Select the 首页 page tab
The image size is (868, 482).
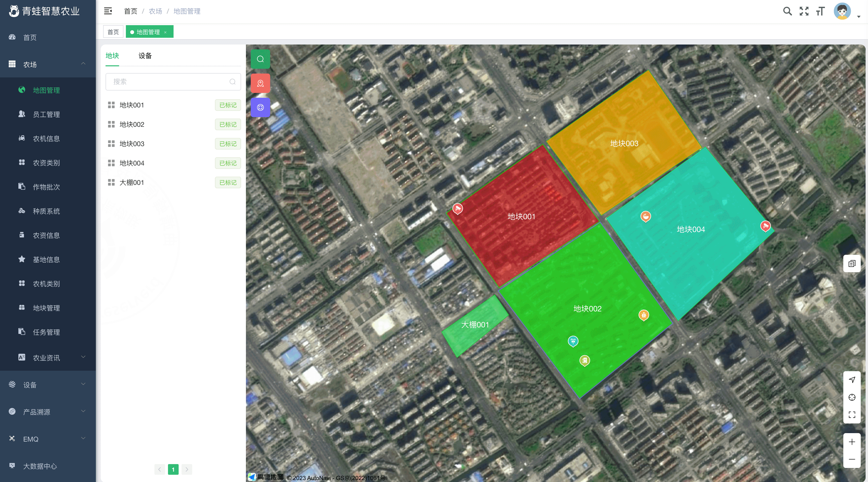click(x=113, y=32)
